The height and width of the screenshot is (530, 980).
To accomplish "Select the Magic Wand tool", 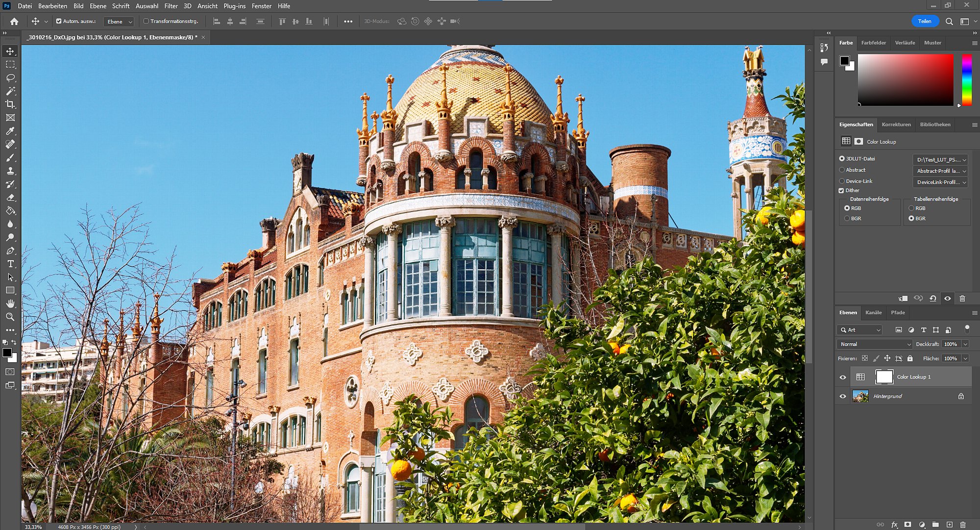I will tap(10, 91).
